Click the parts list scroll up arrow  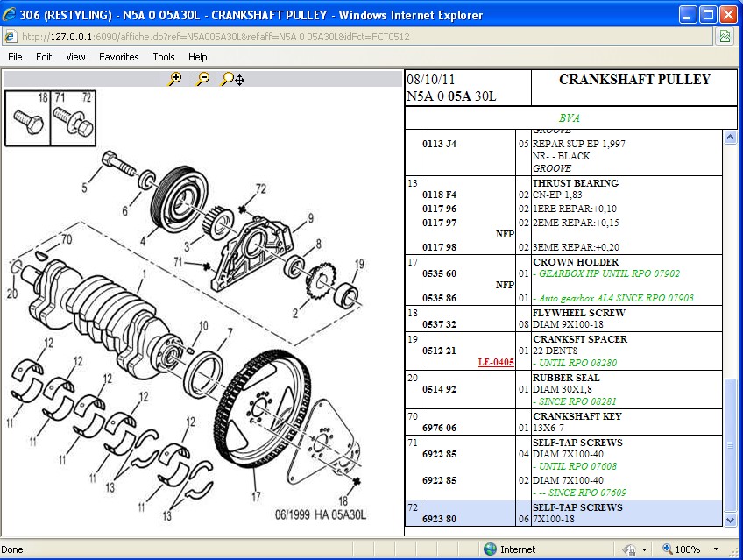(731, 138)
